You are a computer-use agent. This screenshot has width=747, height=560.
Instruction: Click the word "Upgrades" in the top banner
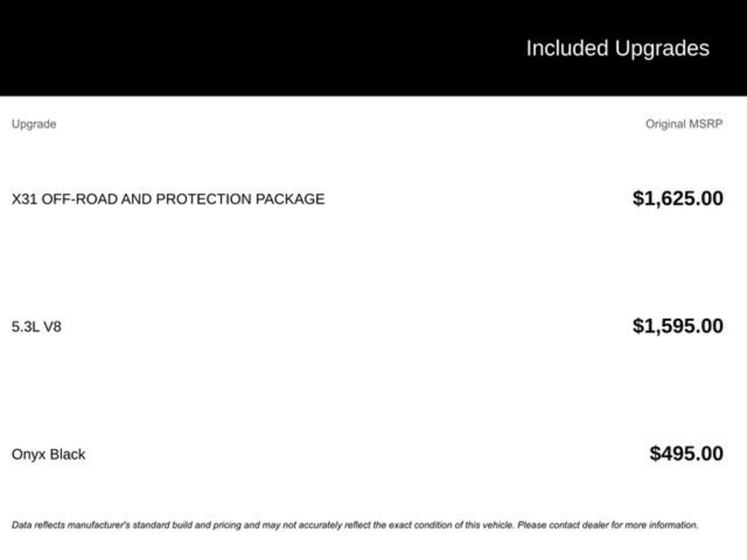[x=662, y=48]
